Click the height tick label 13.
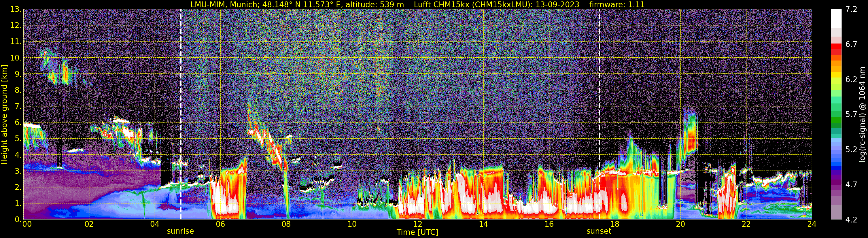The image size is (868, 238). (16, 9)
